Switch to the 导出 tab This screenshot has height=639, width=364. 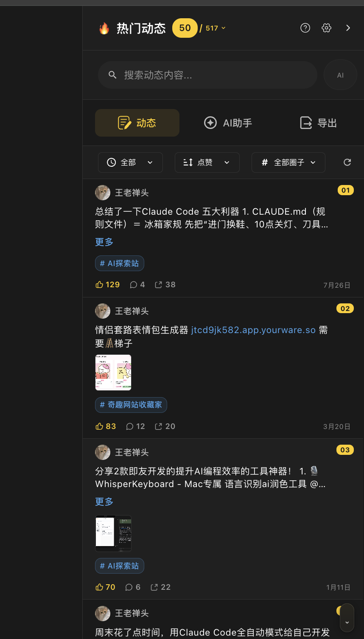(318, 123)
